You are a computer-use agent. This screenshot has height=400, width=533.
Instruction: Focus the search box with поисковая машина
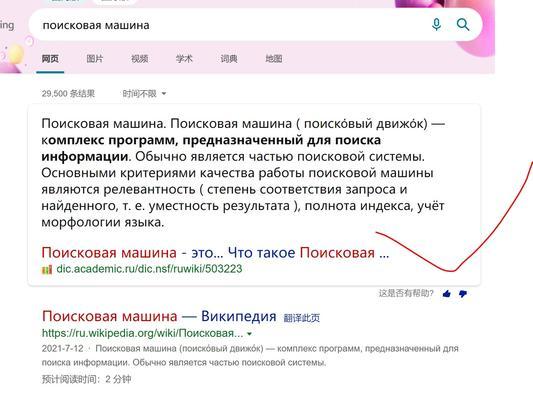[255, 25]
